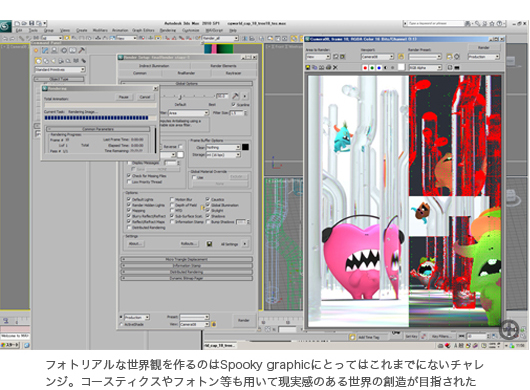Click Copy Image icon in rendered frame window
530x390 pixels.
pos(315,68)
